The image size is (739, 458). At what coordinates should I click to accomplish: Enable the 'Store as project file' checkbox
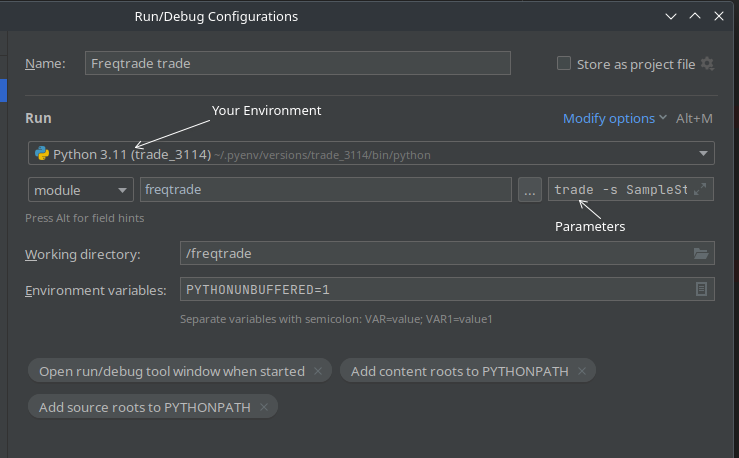click(564, 64)
